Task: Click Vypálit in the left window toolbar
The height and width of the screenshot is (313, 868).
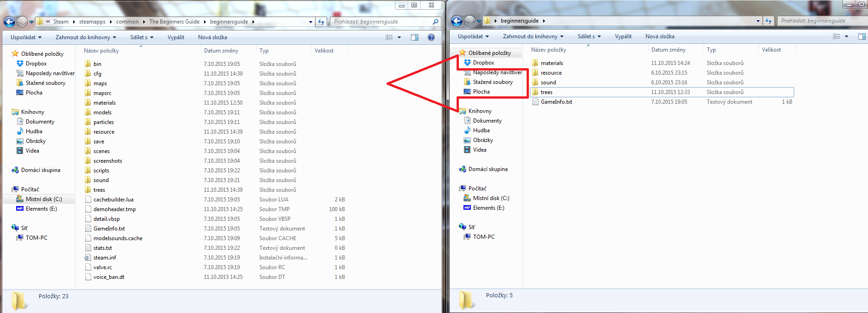Action: tap(176, 37)
